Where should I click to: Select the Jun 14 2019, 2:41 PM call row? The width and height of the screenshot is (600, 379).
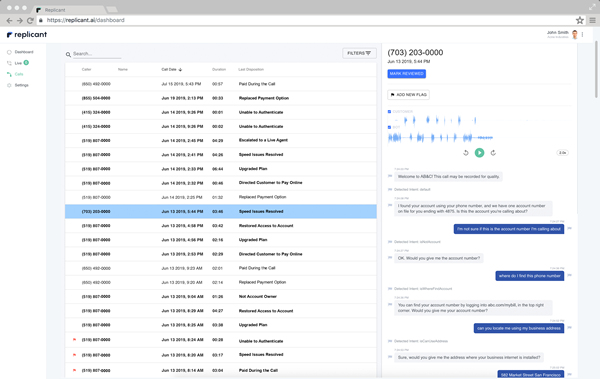click(221, 155)
